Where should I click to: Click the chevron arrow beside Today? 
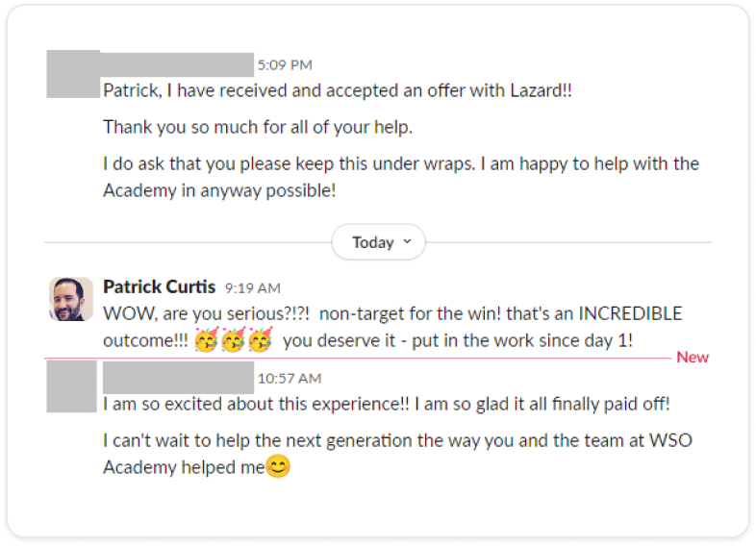(x=407, y=241)
